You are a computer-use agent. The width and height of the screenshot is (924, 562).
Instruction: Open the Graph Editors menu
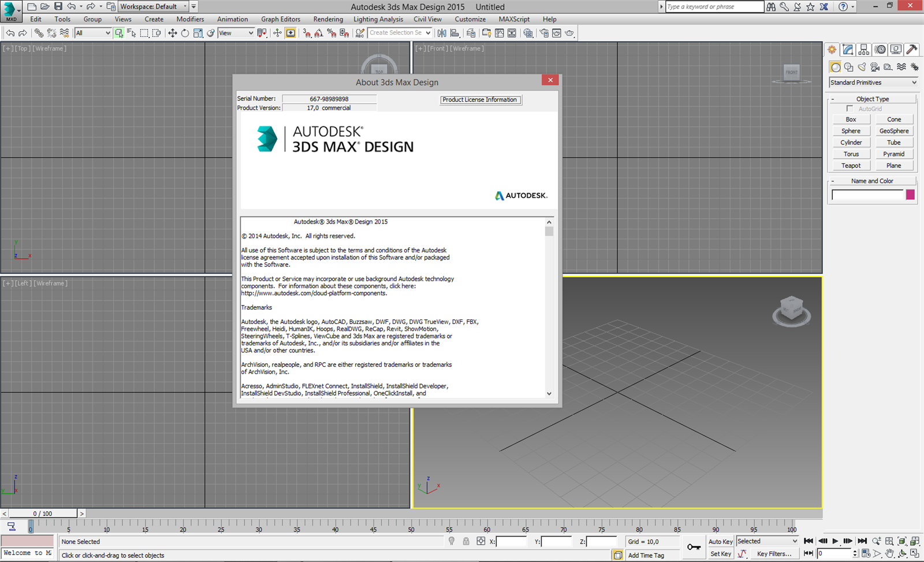click(281, 19)
